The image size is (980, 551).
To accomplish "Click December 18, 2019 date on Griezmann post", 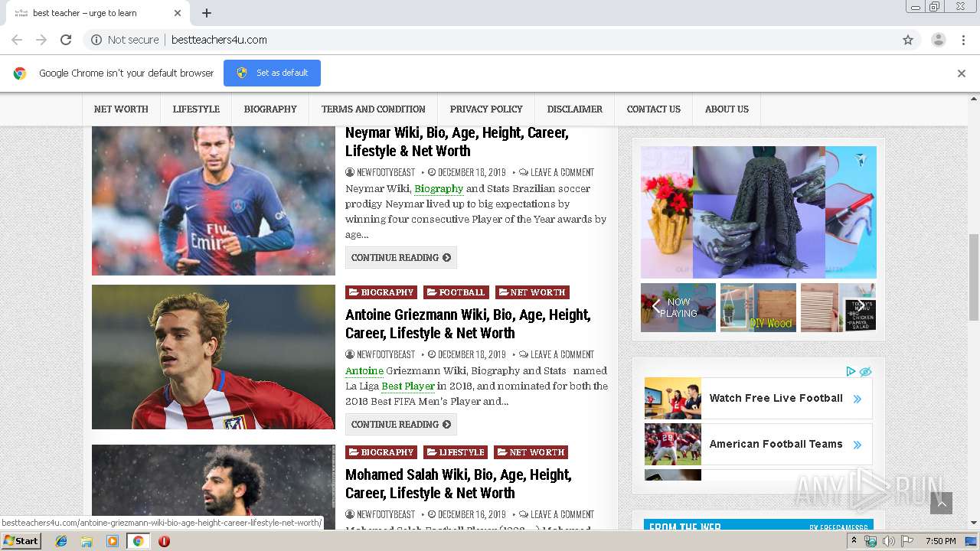I will click(x=472, y=354).
